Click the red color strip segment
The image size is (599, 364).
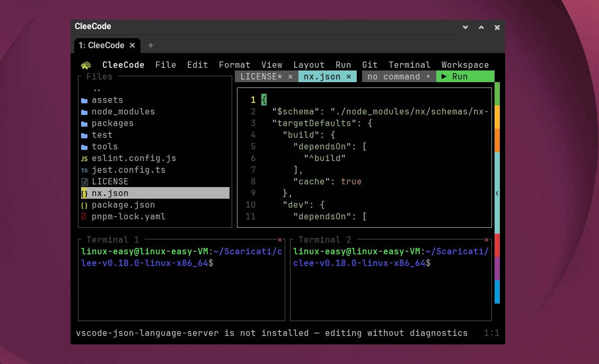pos(497,245)
